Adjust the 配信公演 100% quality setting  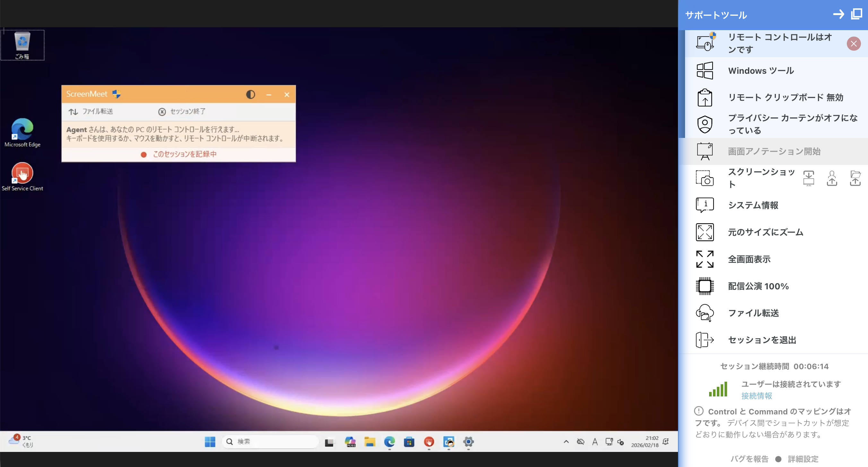pyautogui.click(x=758, y=286)
